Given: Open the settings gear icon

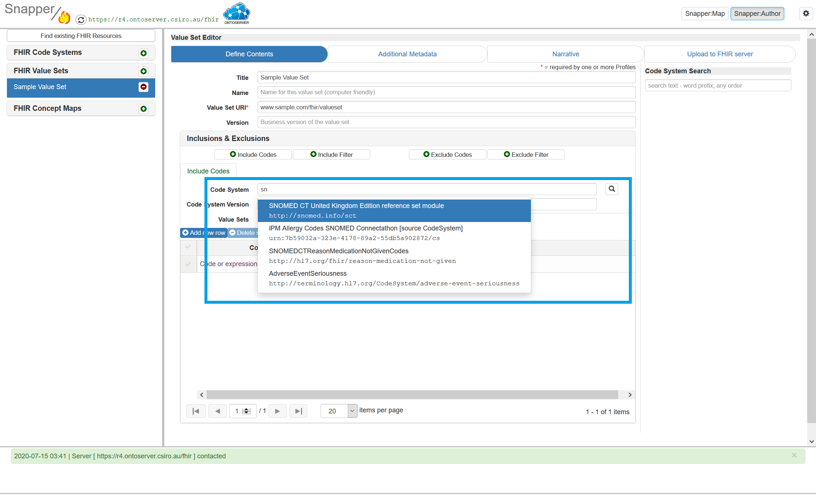Looking at the screenshot, I should click(806, 14).
